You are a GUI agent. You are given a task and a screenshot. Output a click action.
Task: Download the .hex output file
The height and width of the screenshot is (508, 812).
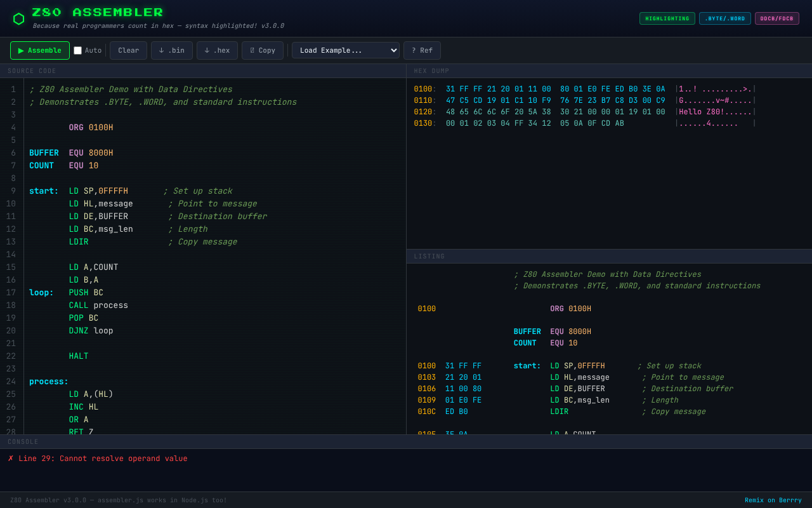(217, 51)
